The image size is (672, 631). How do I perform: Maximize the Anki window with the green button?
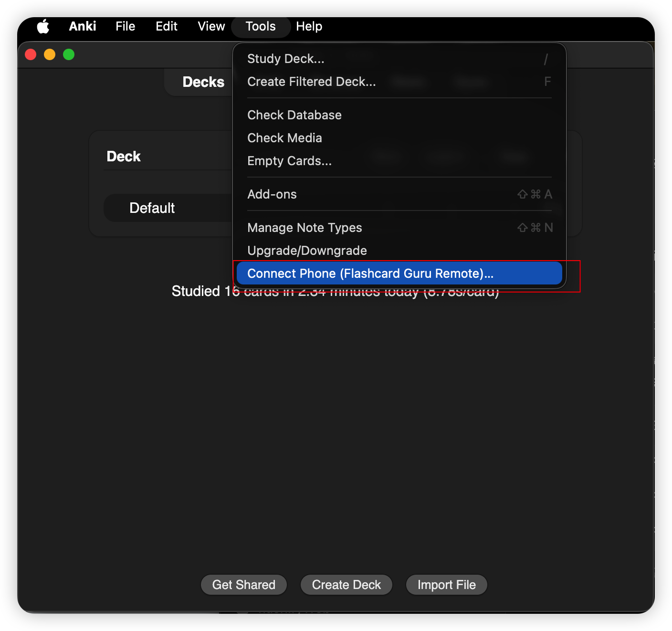click(69, 54)
